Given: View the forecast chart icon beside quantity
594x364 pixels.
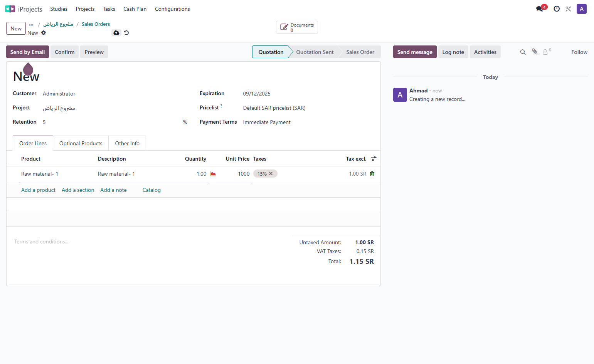Looking at the screenshot, I should [213, 174].
